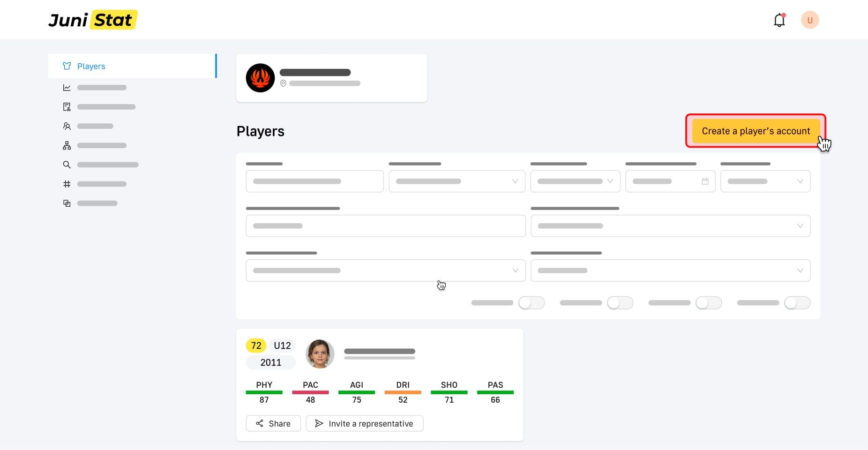
Task: Click the line chart sidebar icon
Action: click(67, 88)
